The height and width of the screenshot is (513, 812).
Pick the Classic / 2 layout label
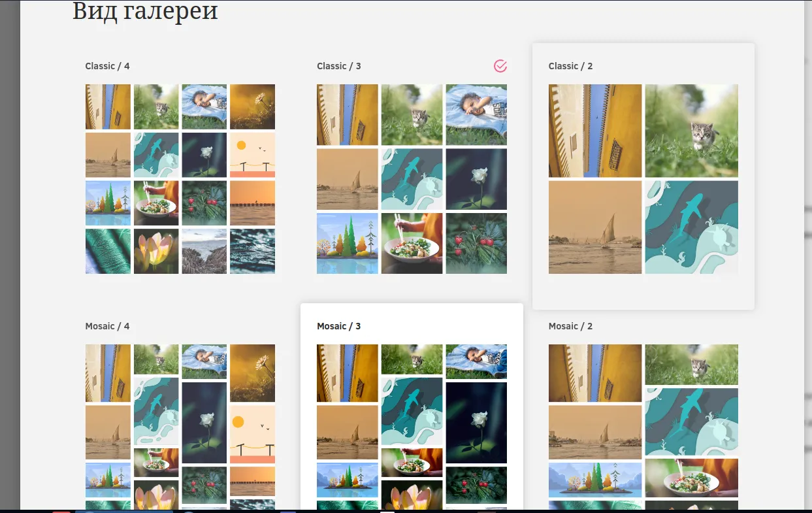[571, 66]
